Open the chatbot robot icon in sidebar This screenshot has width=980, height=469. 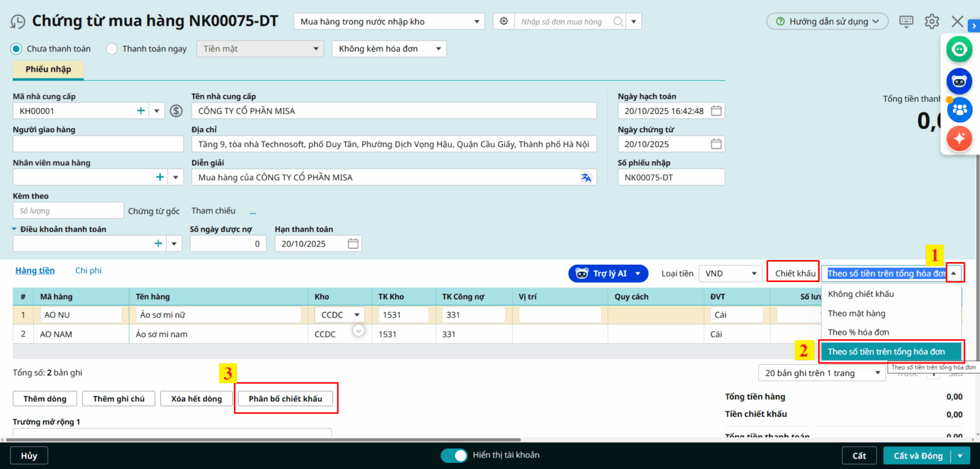959,82
